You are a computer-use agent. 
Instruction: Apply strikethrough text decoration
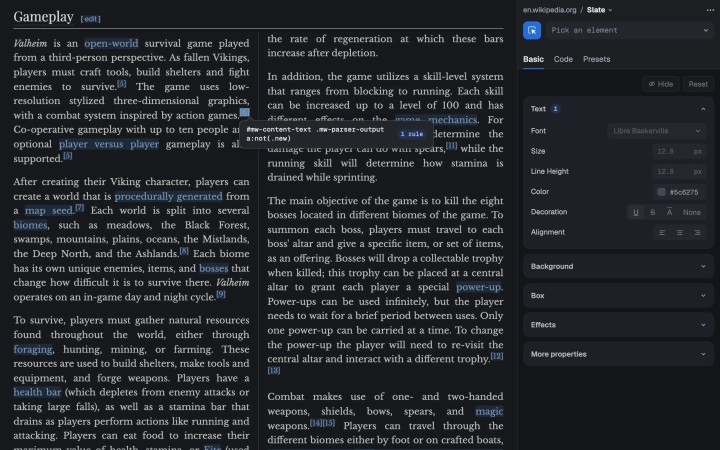coord(652,212)
